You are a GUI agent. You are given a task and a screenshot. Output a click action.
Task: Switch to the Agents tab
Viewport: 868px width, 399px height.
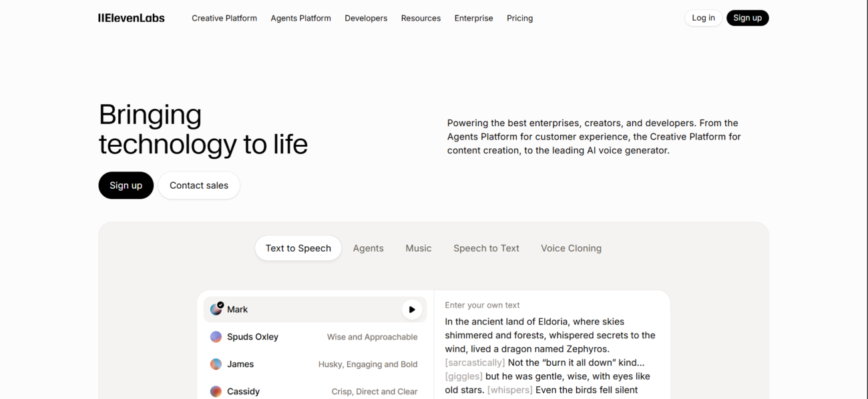pos(368,248)
